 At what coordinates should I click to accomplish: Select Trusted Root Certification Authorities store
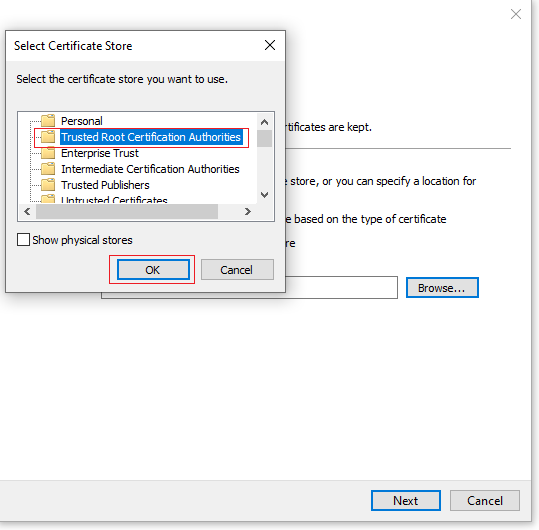(x=151, y=137)
